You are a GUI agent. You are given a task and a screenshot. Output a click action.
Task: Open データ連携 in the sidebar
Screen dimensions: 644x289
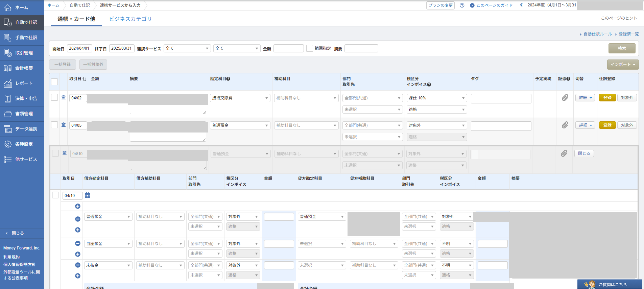(x=22, y=129)
